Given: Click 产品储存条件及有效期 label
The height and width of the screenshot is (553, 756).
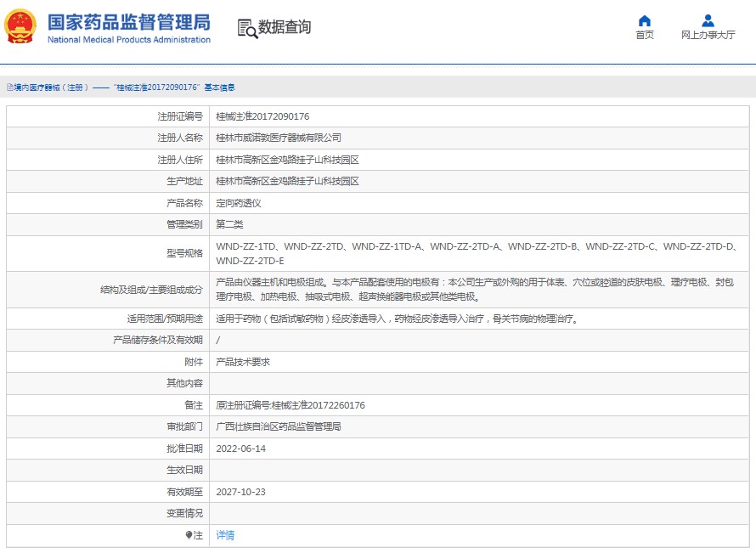Looking at the screenshot, I should pos(158,341).
